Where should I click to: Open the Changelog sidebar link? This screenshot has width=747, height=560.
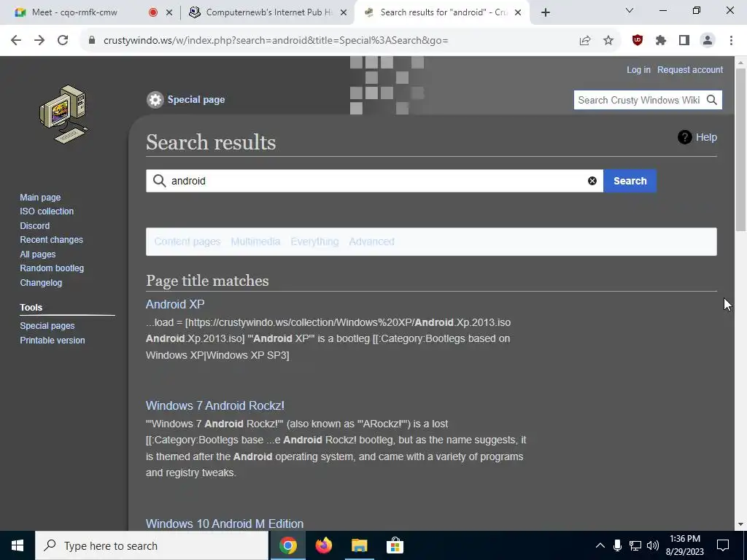tap(41, 283)
